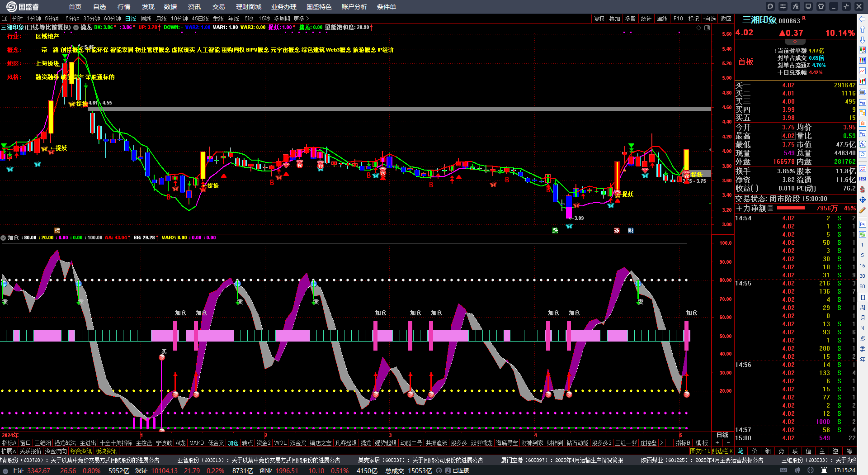Click the 返回 return button
The width and height of the screenshot is (868, 475).
726,19
